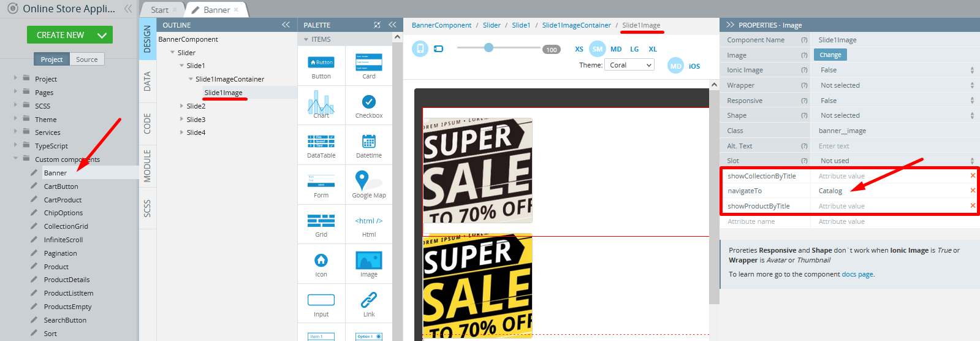Pick the Link palette component
Viewport: 980px width, 341px height.
tap(369, 304)
